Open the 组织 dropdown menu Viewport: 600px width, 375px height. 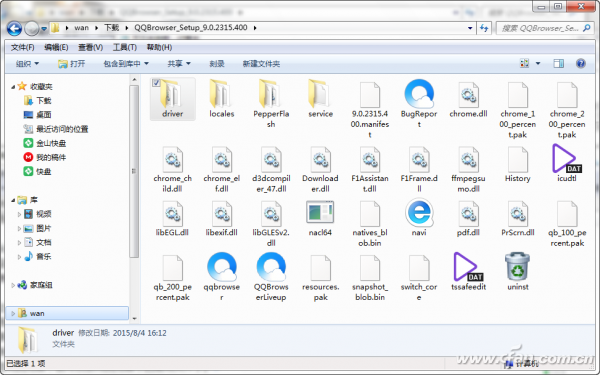pyautogui.click(x=27, y=64)
